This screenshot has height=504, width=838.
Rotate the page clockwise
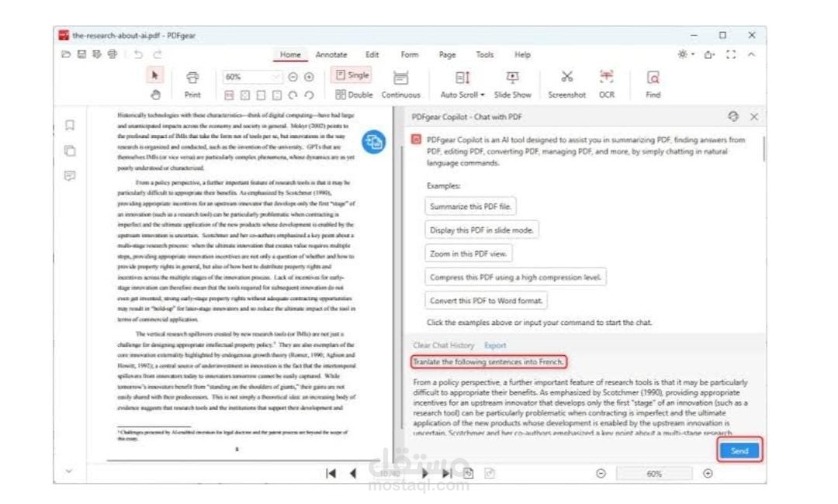[x=293, y=95]
